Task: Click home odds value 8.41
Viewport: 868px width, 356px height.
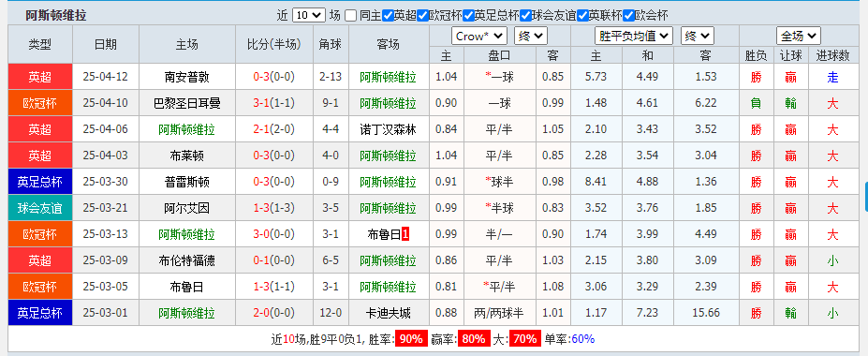Action: click(x=596, y=182)
